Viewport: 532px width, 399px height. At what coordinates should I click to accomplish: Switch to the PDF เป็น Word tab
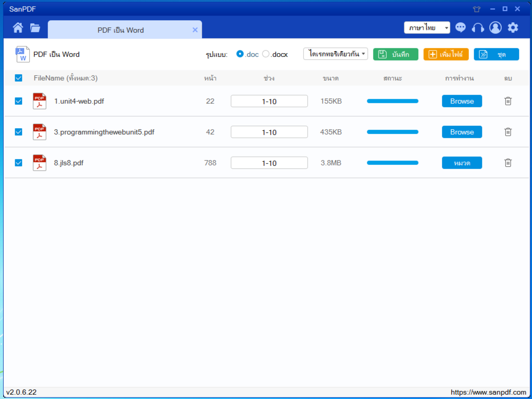click(x=120, y=30)
